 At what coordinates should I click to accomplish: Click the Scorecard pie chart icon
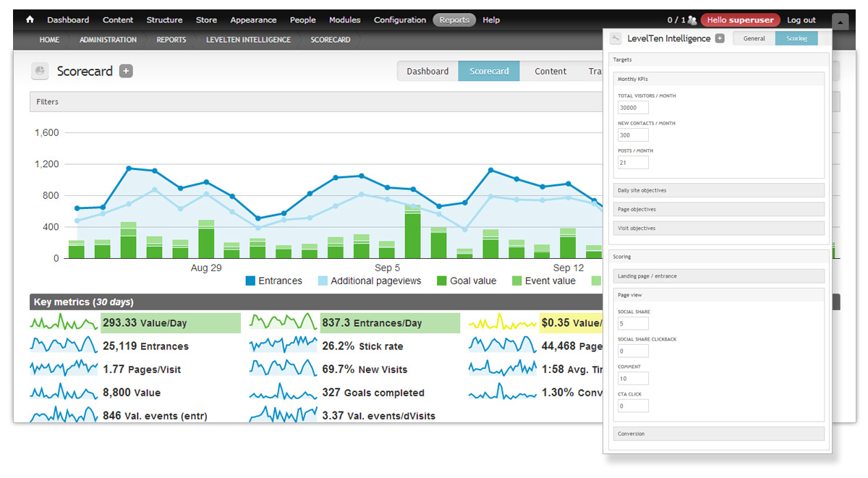[40, 71]
